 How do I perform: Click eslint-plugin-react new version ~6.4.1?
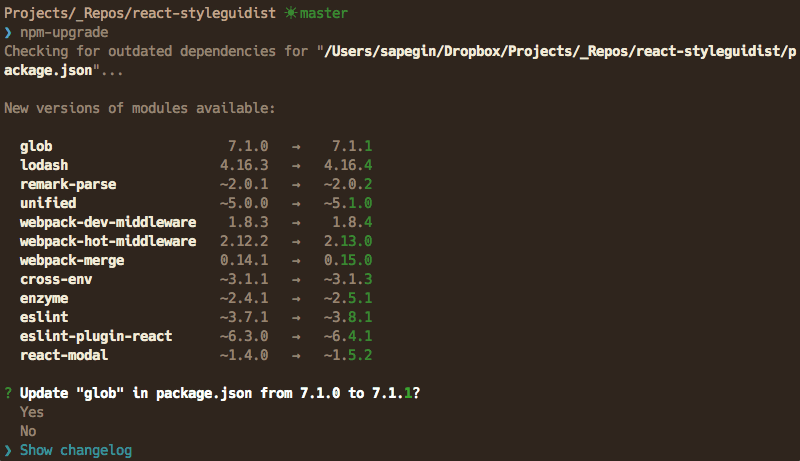point(348,336)
